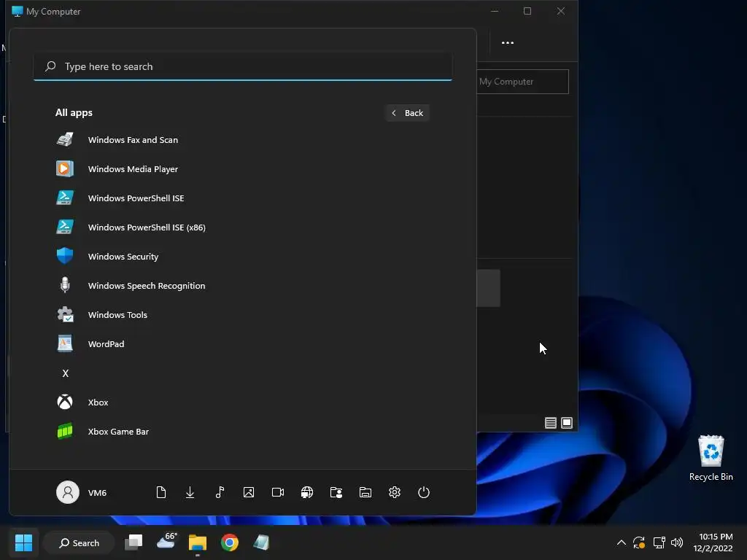Open Network icon in Start footer
Viewport: 747px width, 560px height.
pos(307,492)
